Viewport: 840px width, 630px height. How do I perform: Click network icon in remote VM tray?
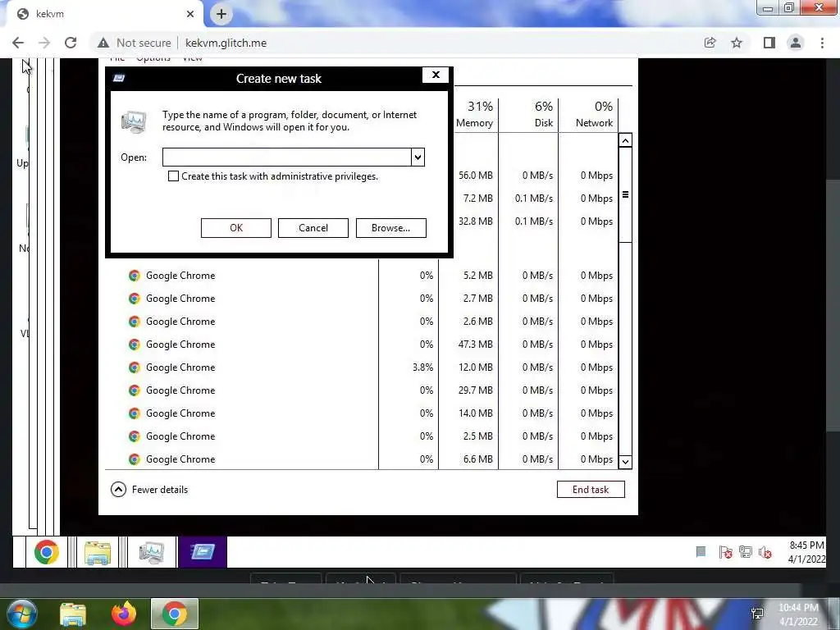coord(745,552)
